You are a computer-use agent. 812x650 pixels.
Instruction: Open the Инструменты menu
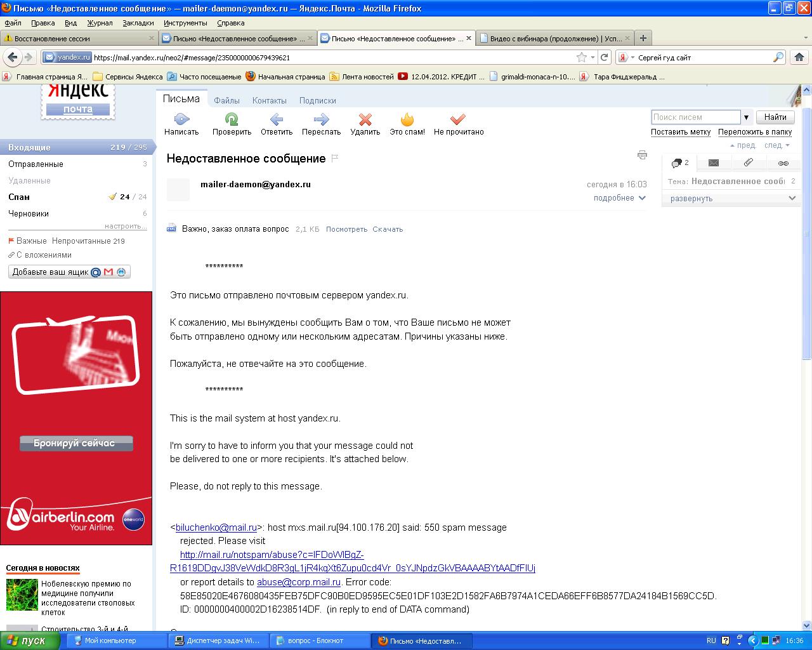(x=185, y=23)
